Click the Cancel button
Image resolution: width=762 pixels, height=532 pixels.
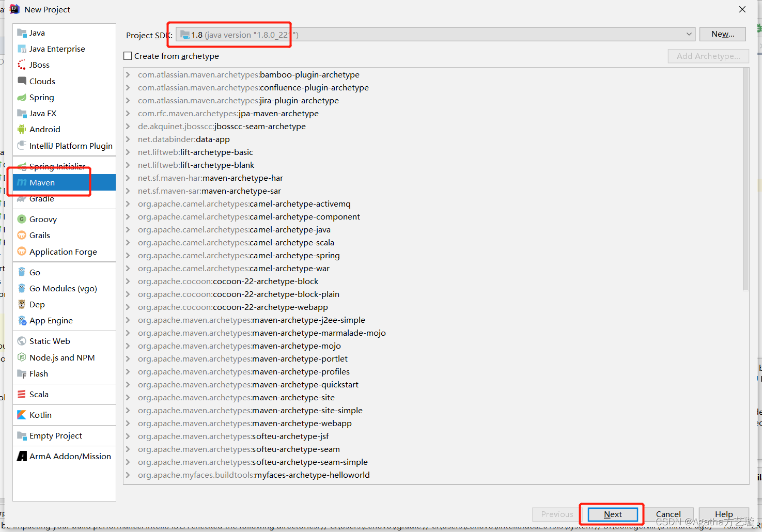(x=668, y=514)
